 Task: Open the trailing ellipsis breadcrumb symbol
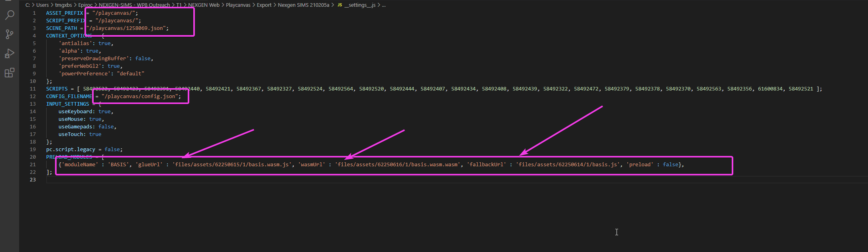coord(383,5)
